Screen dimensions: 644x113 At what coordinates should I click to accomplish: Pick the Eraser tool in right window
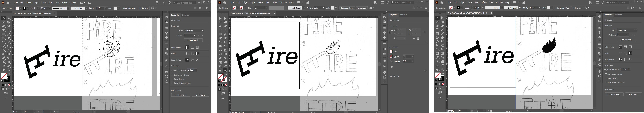pyautogui.click(x=442, y=38)
